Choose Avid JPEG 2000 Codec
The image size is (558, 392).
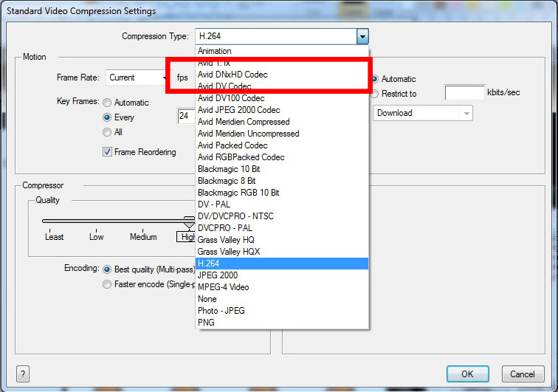[282, 110]
